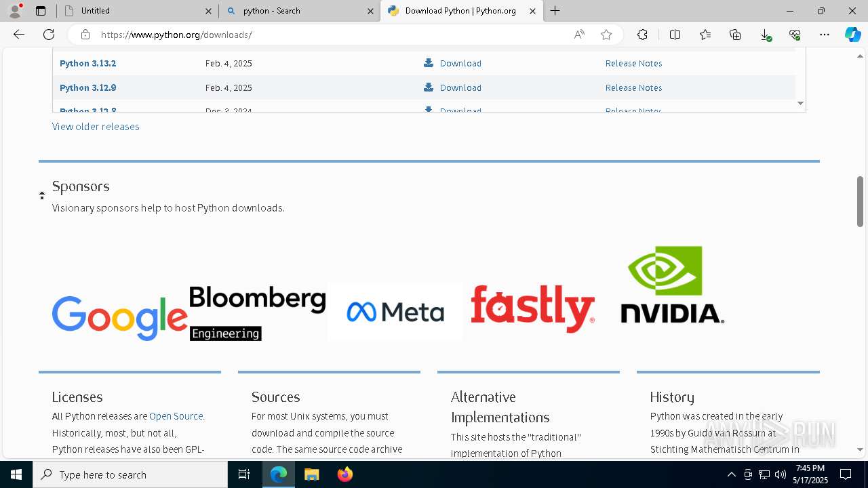Add page to favorites star icon
Screen dimensions: 868x488
tap(606, 35)
